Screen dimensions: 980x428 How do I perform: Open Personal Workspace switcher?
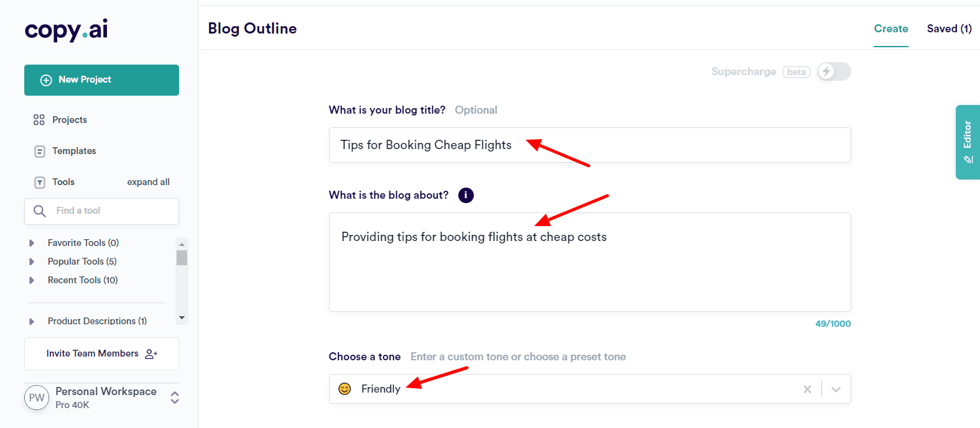175,398
